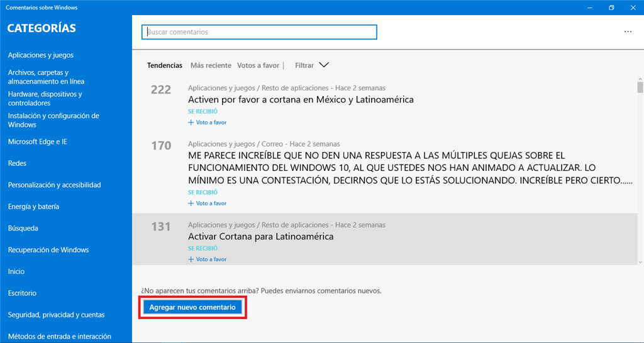
Task: Switch to the Votos a favor tab
Action: tap(258, 65)
